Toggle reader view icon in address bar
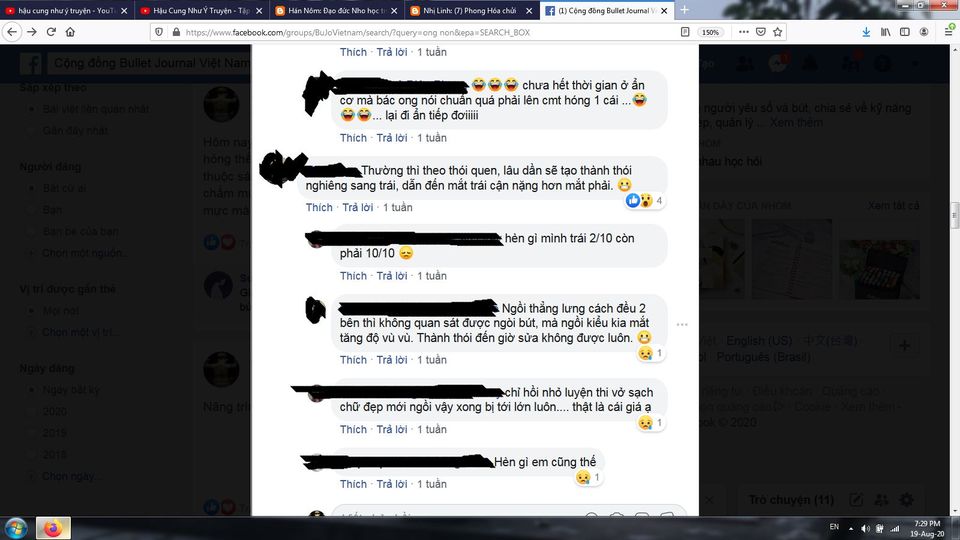 pyautogui.click(x=685, y=32)
